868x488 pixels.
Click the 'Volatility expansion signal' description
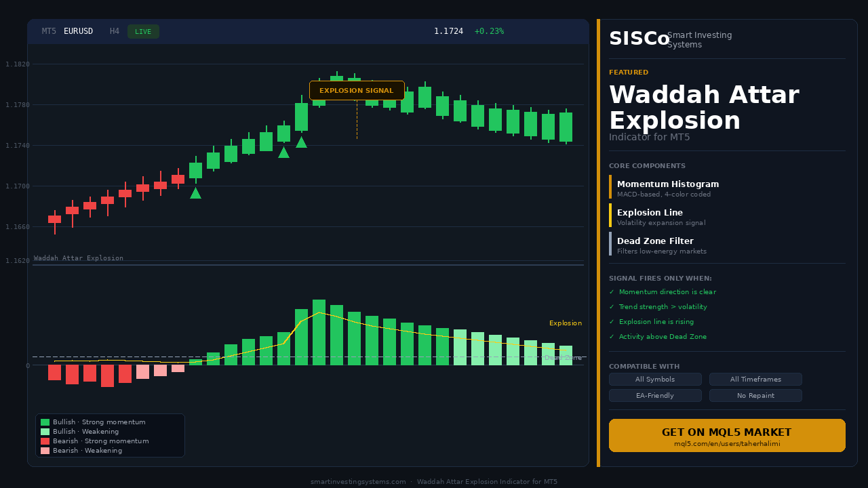point(661,223)
